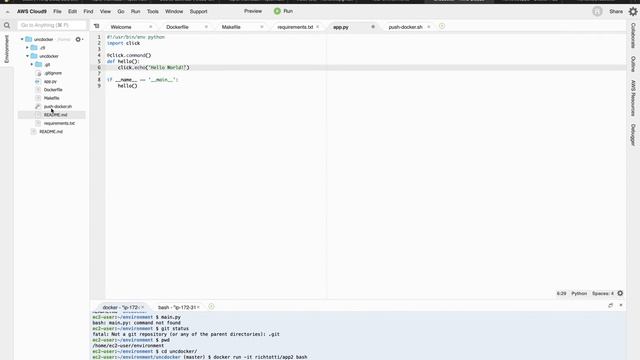The height and width of the screenshot is (360, 640).
Task: Switch to the Welcome tab
Action: [x=121, y=27]
